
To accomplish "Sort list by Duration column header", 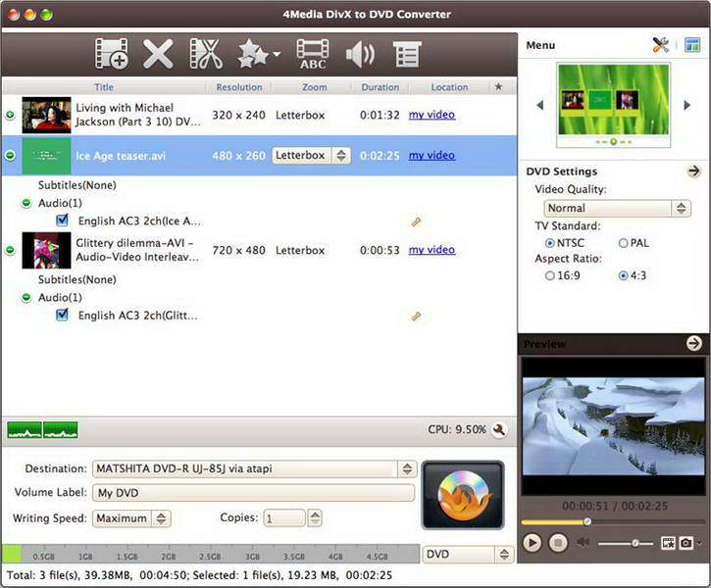I will tap(380, 87).
